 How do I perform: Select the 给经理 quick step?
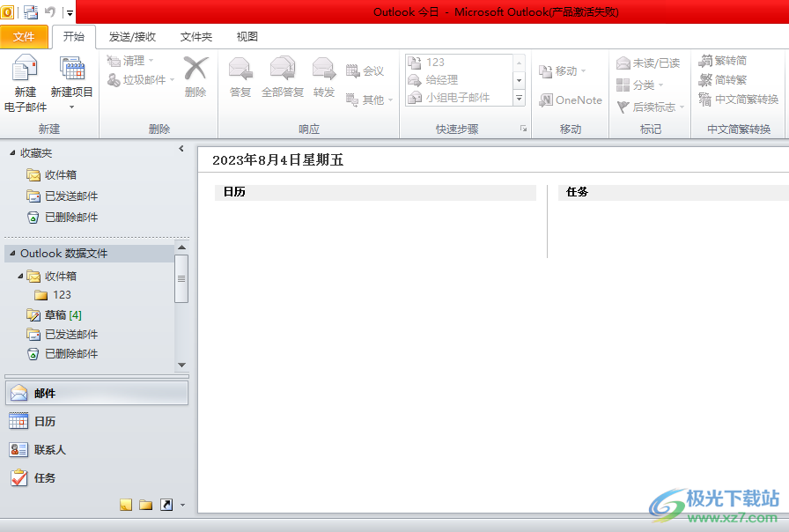tap(459, 79)
